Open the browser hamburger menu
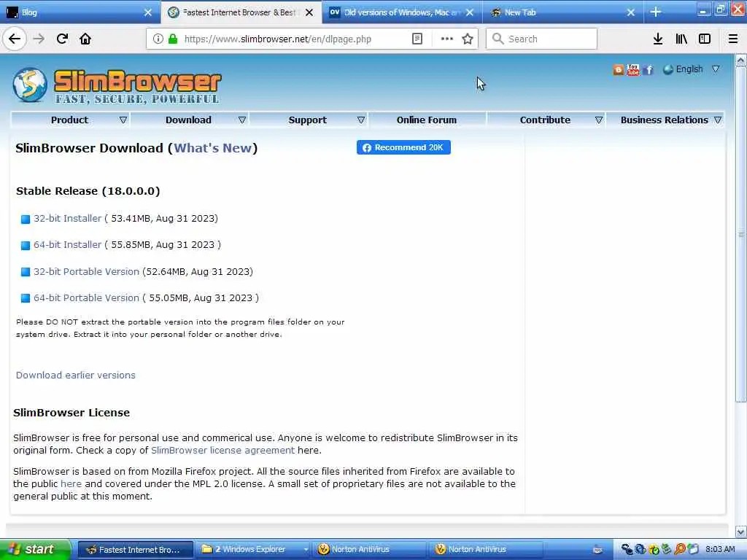The image size is (747, 560). (x=733, y=39)
